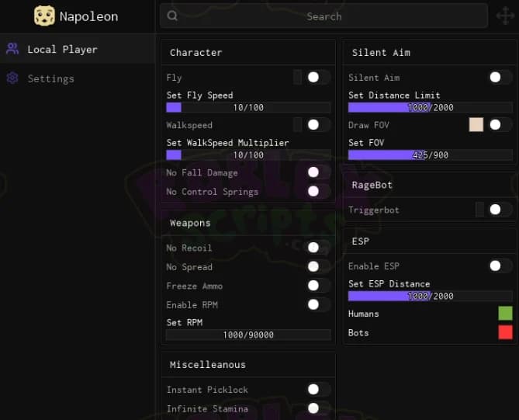Toggle the Enable ESP switch

point(500,266)
